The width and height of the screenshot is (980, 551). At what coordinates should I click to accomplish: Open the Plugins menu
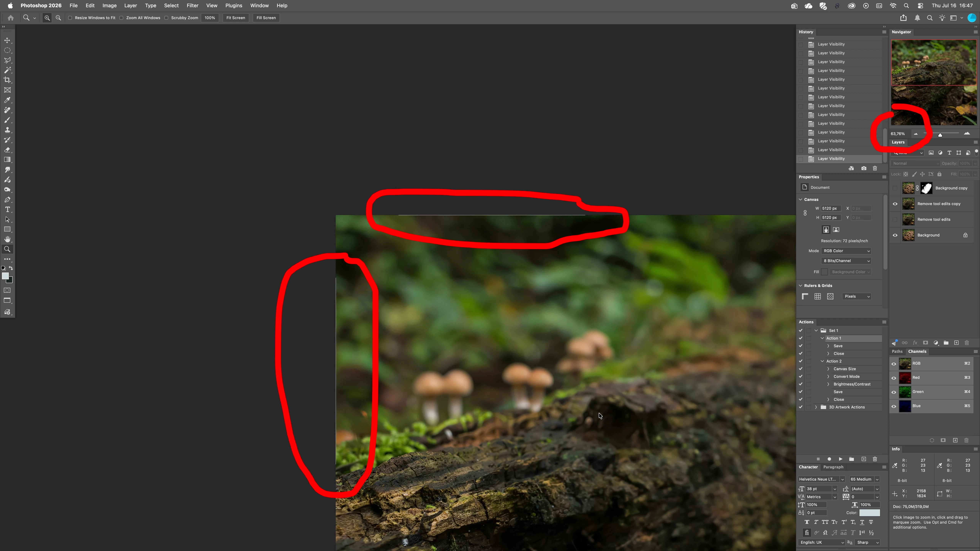(x=234, y=6)
